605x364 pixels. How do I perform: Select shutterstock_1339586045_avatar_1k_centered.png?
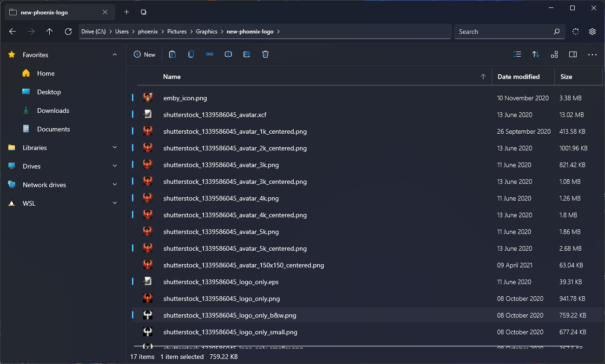click(x=367, y=131)
